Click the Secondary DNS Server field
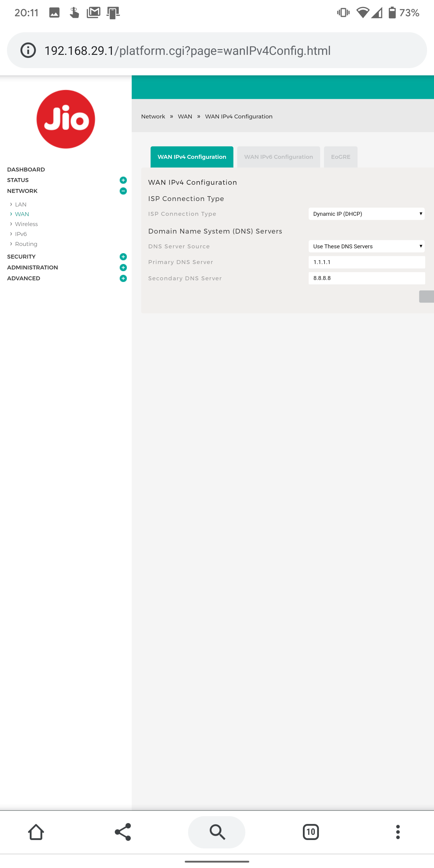The width and height of the screenshot is (434, 868). 366,278
